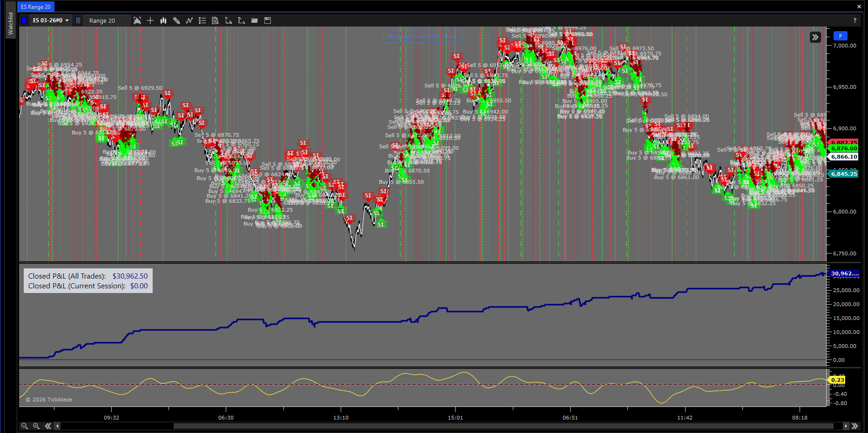Zoom out the chart with minus magnifier
Viewport: 868px width, 433px height.
click(x=25, y=426)
